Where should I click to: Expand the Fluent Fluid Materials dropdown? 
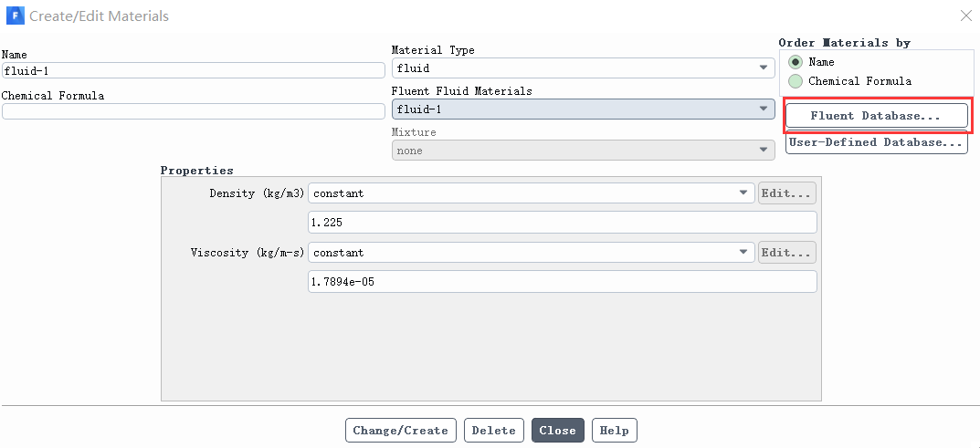(x=583, y=109)
